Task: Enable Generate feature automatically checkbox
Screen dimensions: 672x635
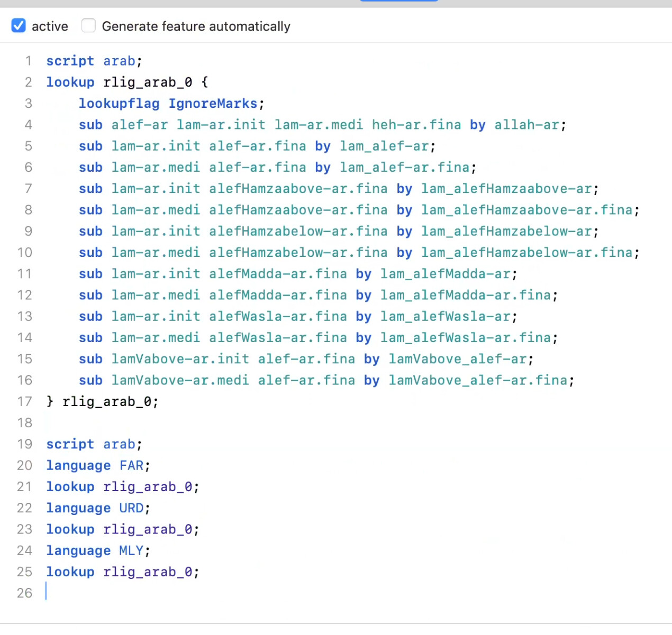Action: 88,25
